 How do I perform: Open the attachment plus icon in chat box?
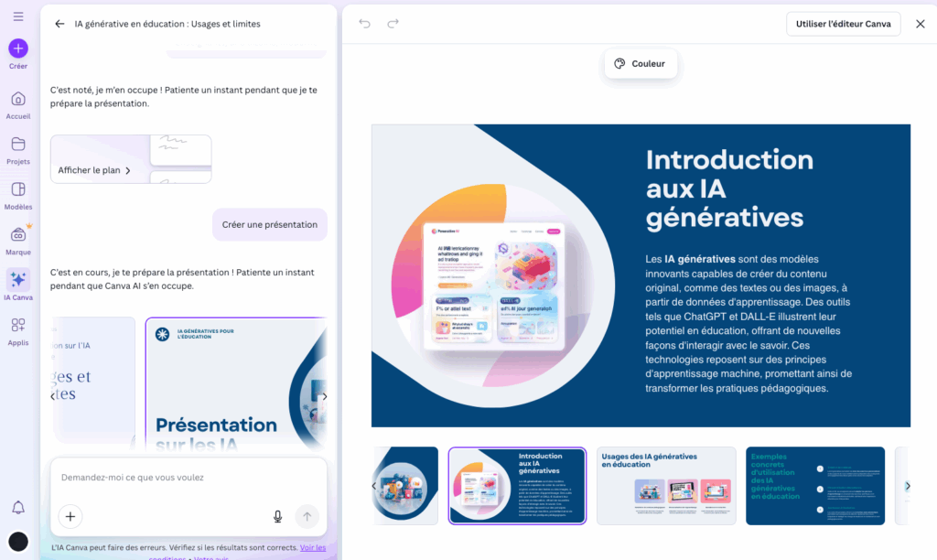coord(70,516)
